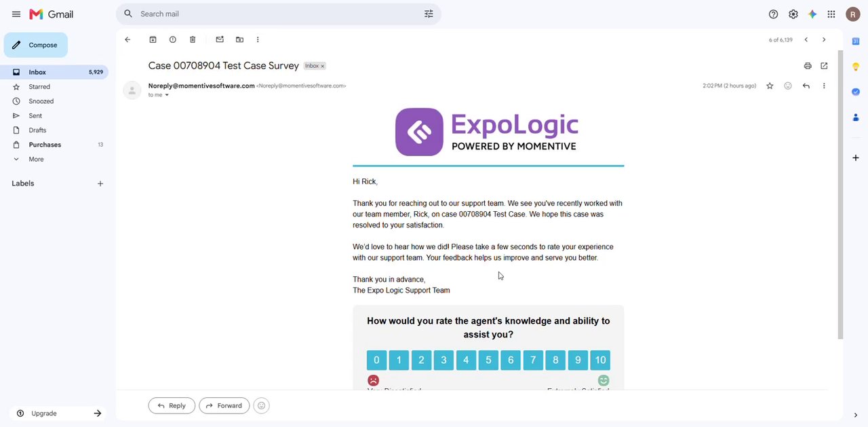This screenshot has height=427, width=868.
Task: Rate the agent 5
Action: pos(488,360)
